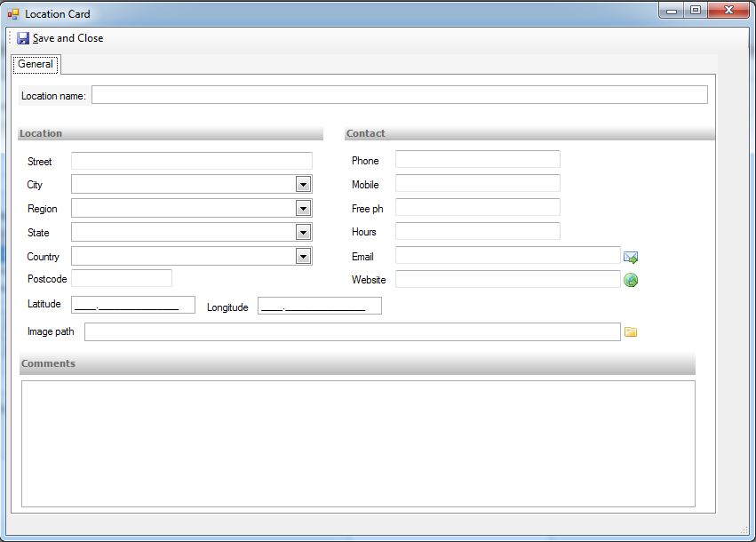756x542 pixels.
Task: Expand the City dropdown list
Action: click(x=303, y=185)
